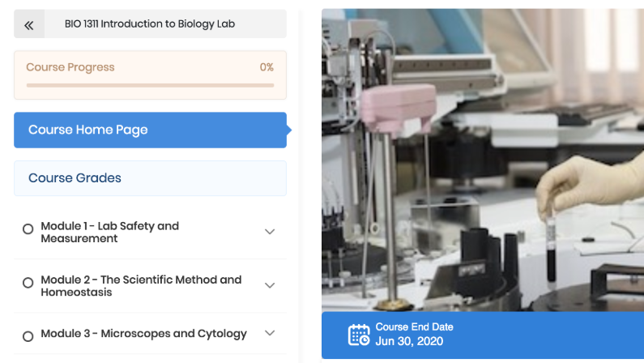
Task: Open Course Home Page tab
Action: [x=151, y=130]
